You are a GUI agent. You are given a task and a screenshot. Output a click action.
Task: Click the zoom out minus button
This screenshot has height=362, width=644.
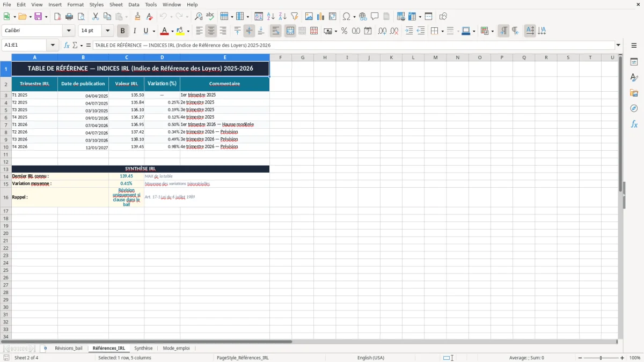(x=580, y=358)
